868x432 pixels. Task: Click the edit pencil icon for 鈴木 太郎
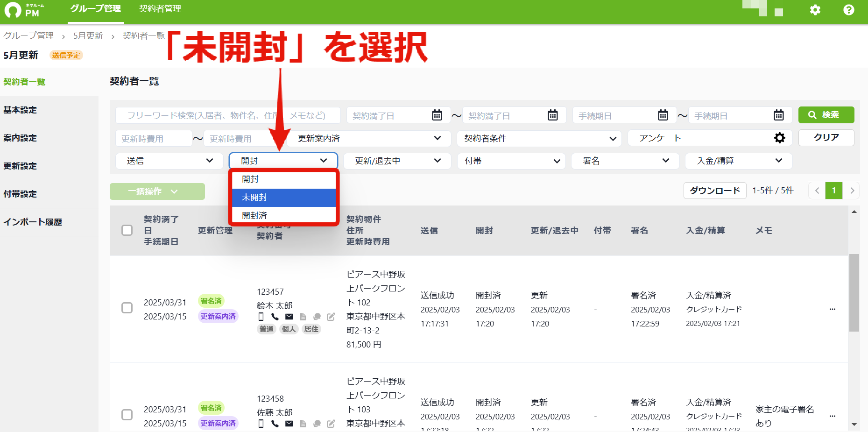[331, 317]
